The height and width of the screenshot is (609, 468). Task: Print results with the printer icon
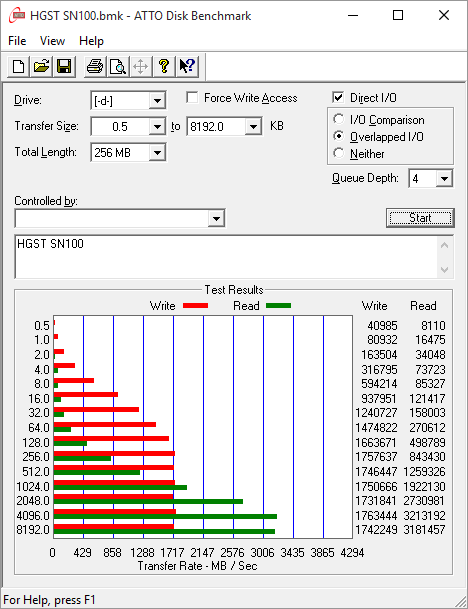tap(94, 66)
